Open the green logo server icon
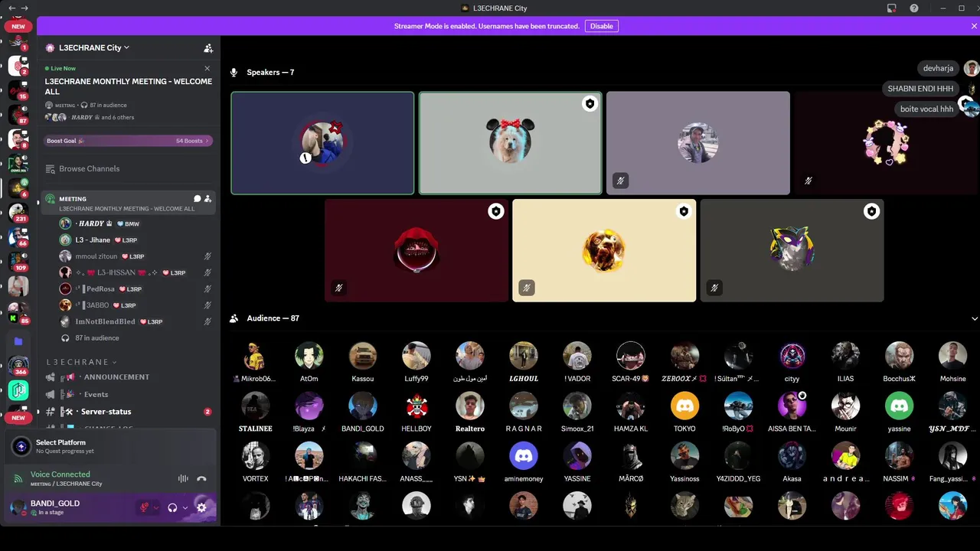This screenshot has width=980, height=551. point(18,390)
